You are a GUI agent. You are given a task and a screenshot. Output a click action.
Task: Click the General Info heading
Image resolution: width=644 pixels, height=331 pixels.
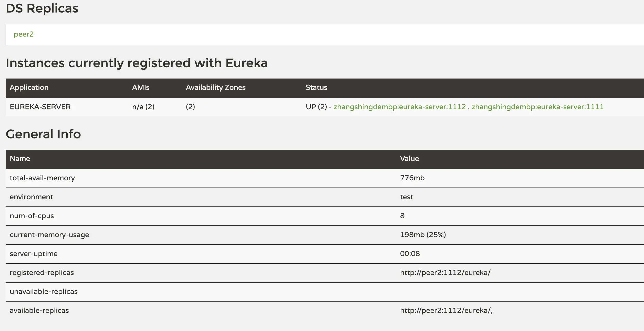click(43, 134)
